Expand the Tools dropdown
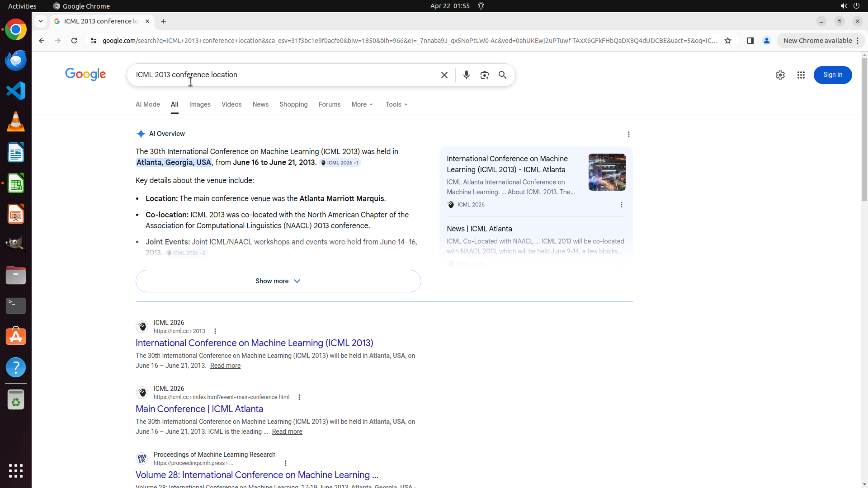 (x=396, y=104)
